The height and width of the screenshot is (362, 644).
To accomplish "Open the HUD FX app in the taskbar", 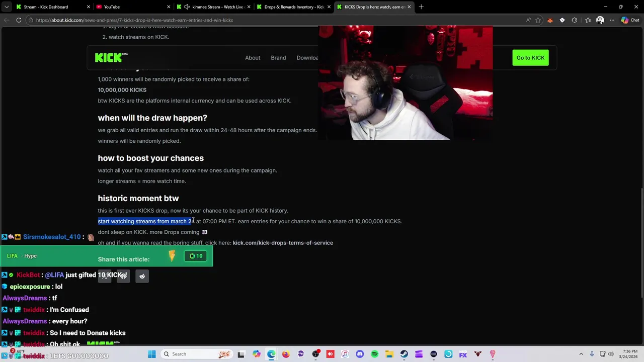I will [463, 354].
